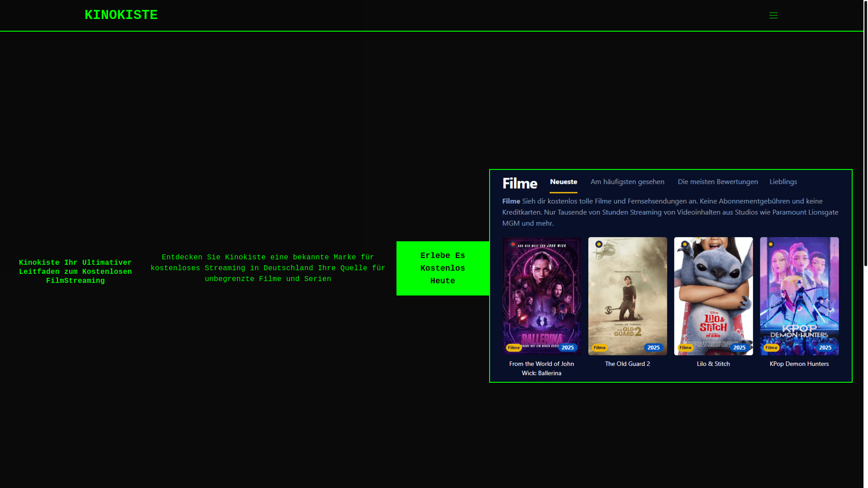Click the Filme badge on Lilo & Stitch poster

pyautogui.click(x=685, y=347)
